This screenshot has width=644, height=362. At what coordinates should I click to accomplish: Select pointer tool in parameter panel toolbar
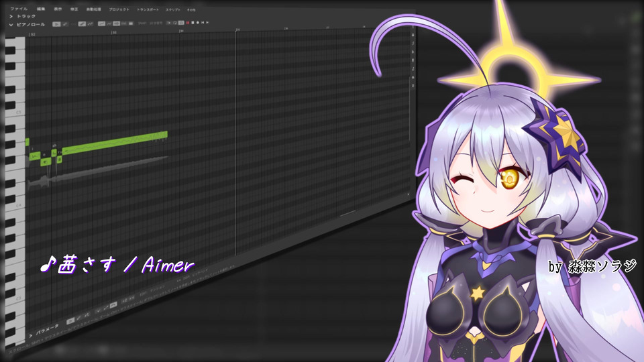pyautogui.click(x=70, y=321)
